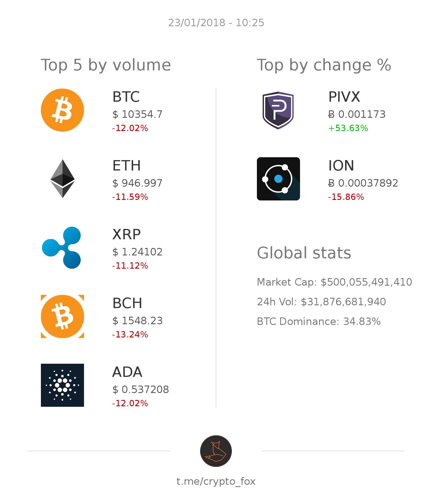Viewport: 432px width, 504px height.
Task: Click the orange Bitcoin BTC logo
Action: pos(62,110)
